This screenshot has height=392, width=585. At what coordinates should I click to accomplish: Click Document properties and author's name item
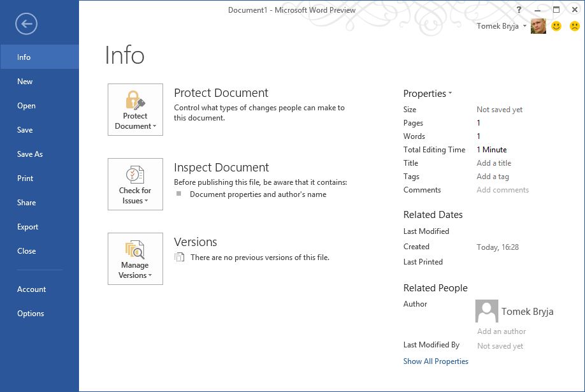(x=258, y=194)
